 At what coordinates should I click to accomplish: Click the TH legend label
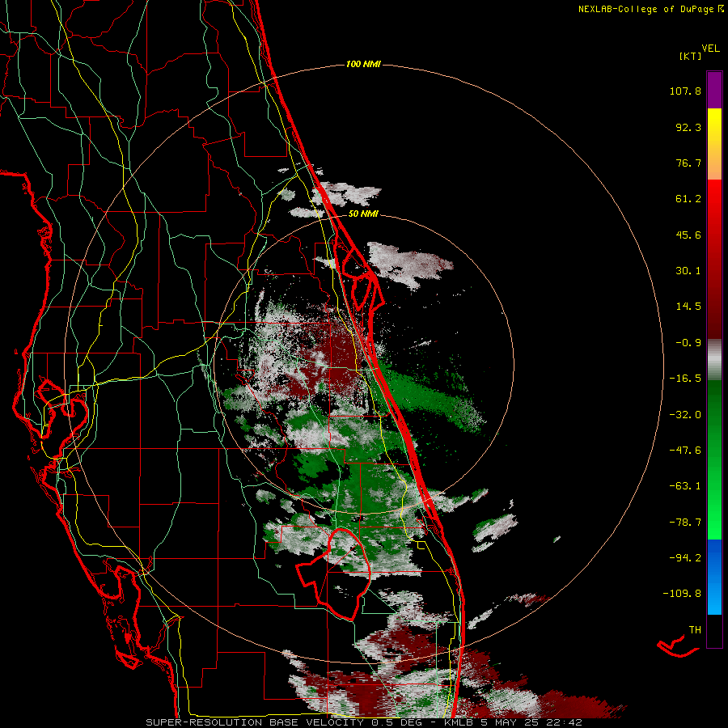click(695, 630)
